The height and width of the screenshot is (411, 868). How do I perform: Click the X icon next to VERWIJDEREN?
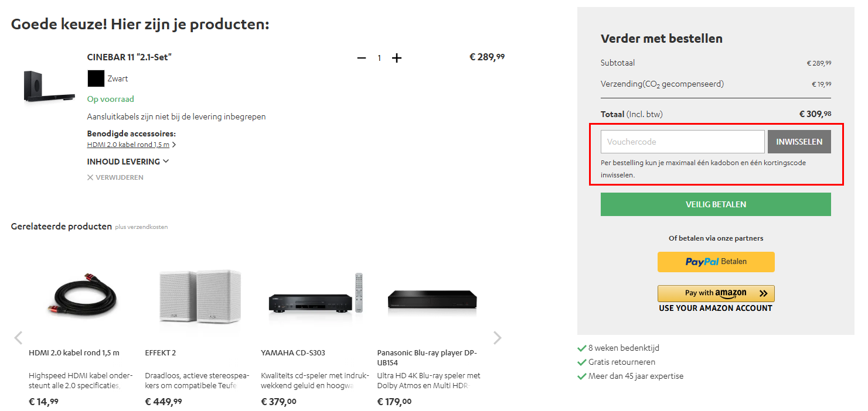coord(89,177)
